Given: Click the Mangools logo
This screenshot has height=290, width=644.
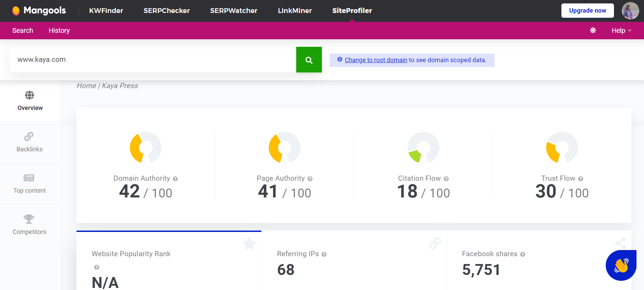Looking at the screenshot, I should pyautogui.click(x=39, y=11).
